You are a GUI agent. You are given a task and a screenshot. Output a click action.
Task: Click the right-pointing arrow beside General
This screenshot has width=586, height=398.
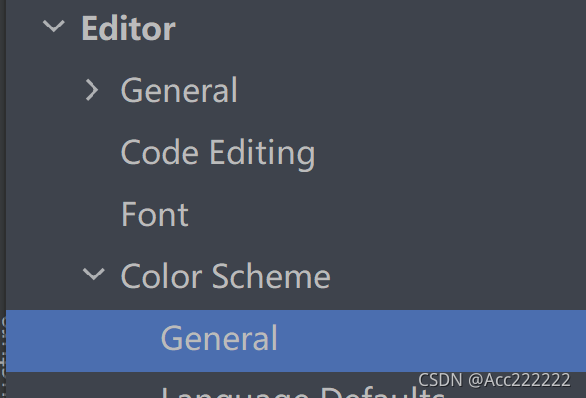pyautogui.click(x=92, y=90)
